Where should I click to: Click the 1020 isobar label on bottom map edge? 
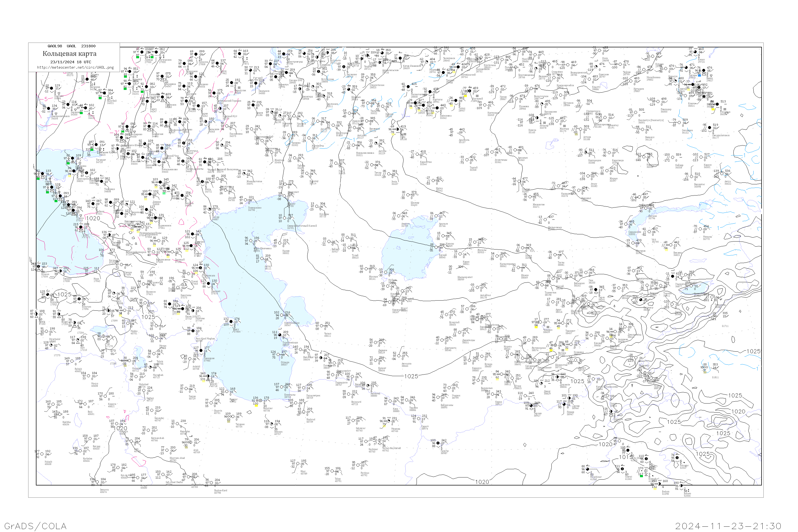[482, 482]
